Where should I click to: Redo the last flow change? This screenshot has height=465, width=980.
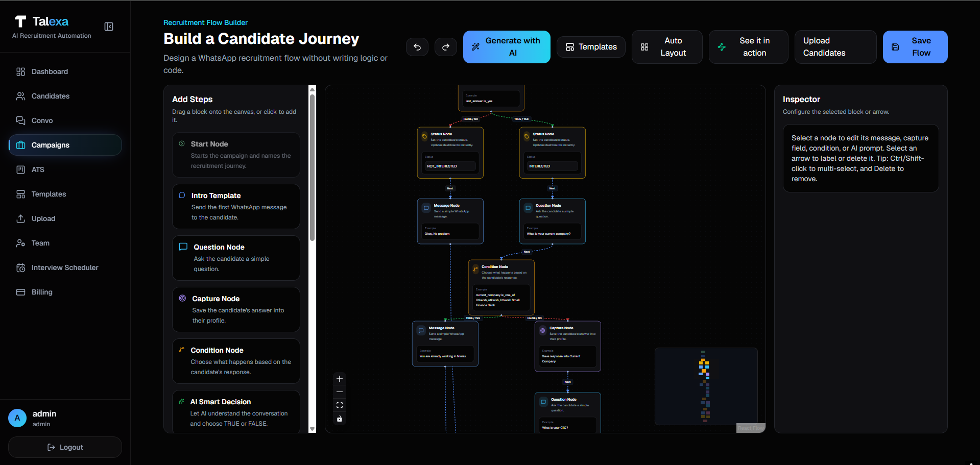446,47
